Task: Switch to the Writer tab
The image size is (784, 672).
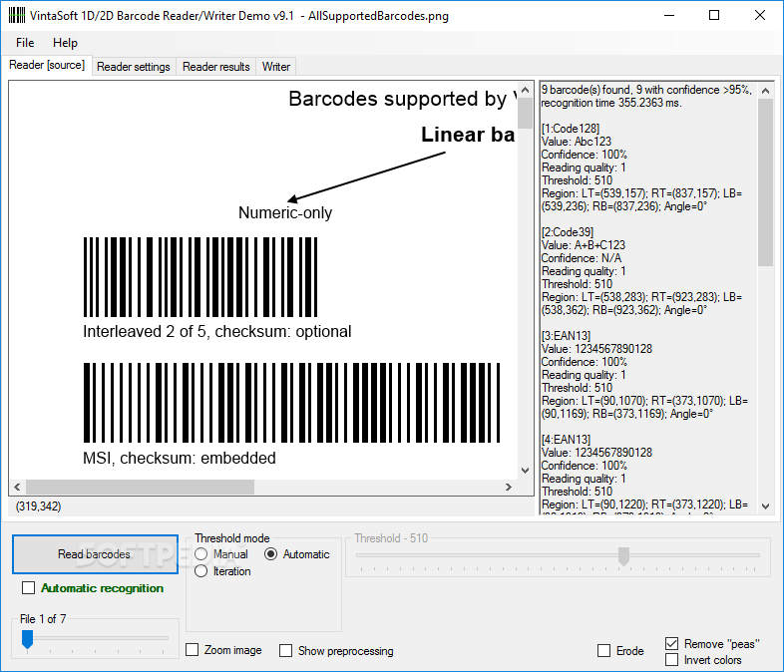Action: point(276,67)
